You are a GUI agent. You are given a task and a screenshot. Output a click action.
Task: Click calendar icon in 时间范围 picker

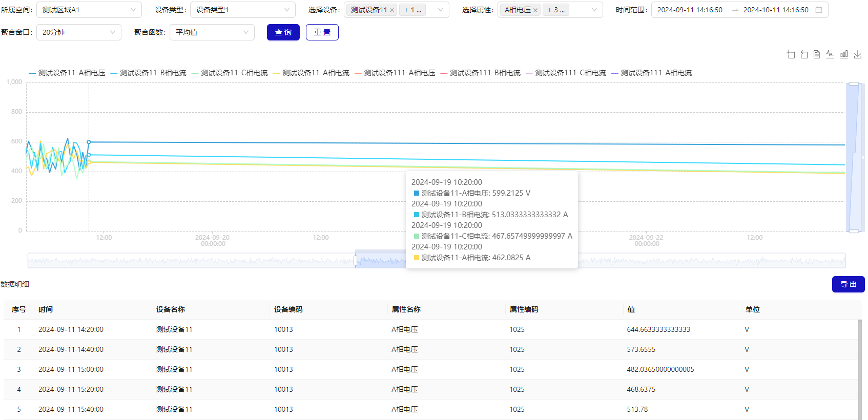(819, 10)
